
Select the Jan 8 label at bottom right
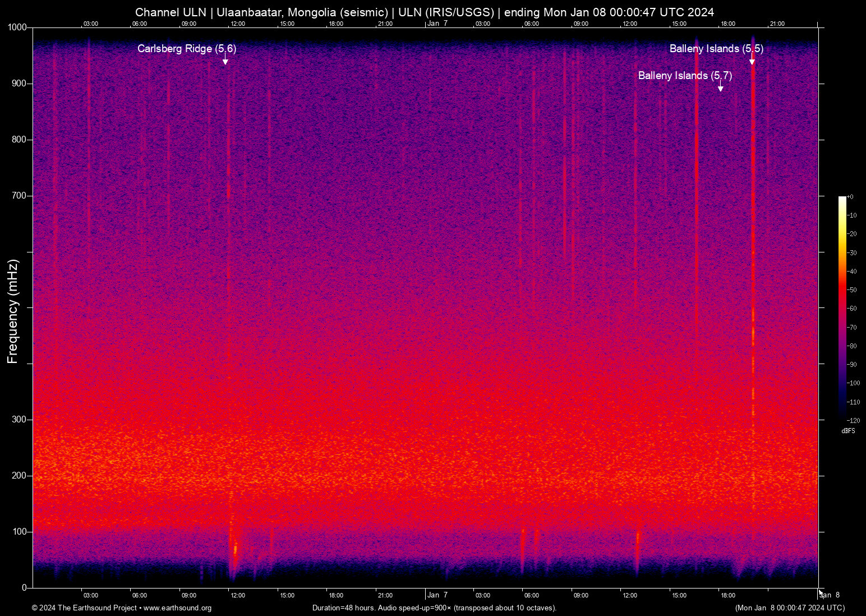831,595
